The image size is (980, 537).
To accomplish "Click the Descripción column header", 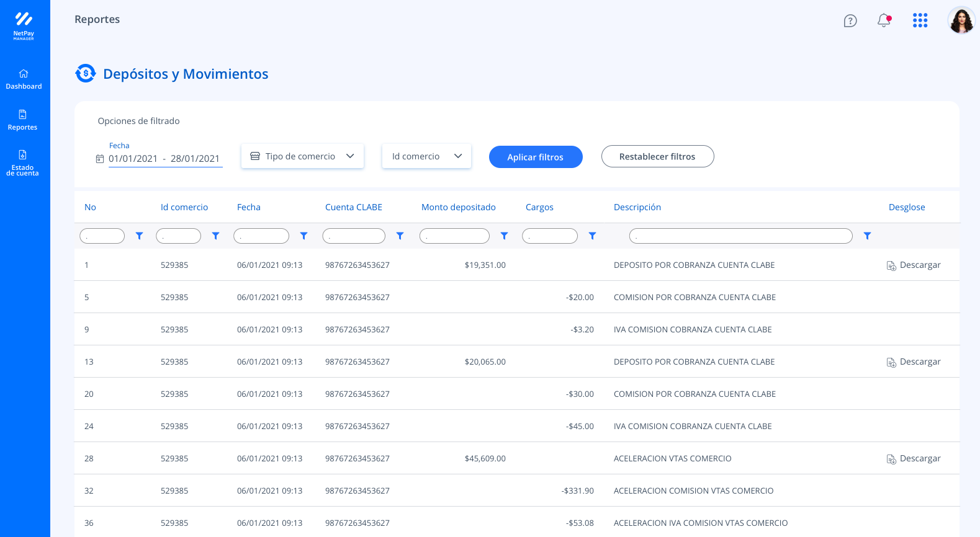I will [637, 207].
